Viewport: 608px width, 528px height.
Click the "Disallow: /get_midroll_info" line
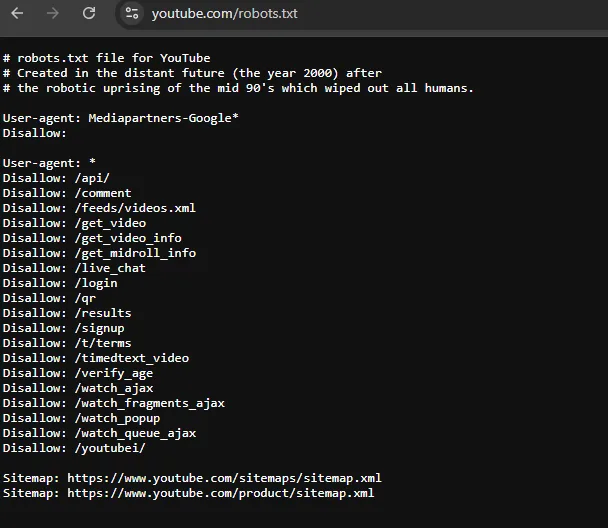click(99, 253)
